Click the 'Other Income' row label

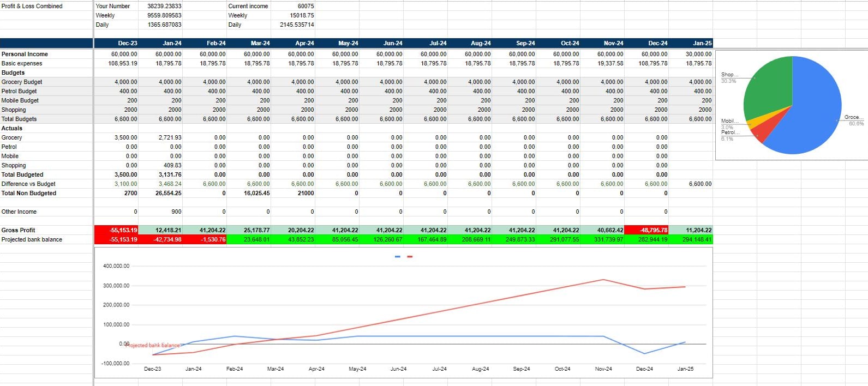(19, 212)
